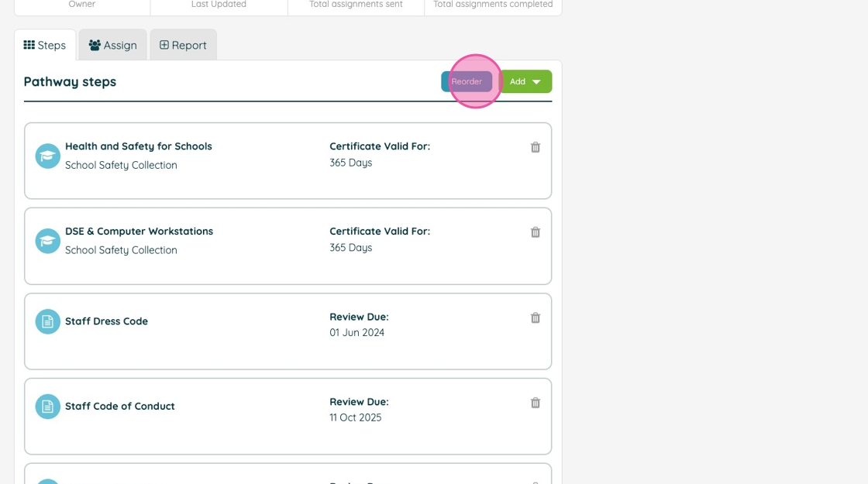The width and height of the screenshot is (868, 484).
Task: Click trash icon for Staff Dress Code
Action: tap(535, 318)
